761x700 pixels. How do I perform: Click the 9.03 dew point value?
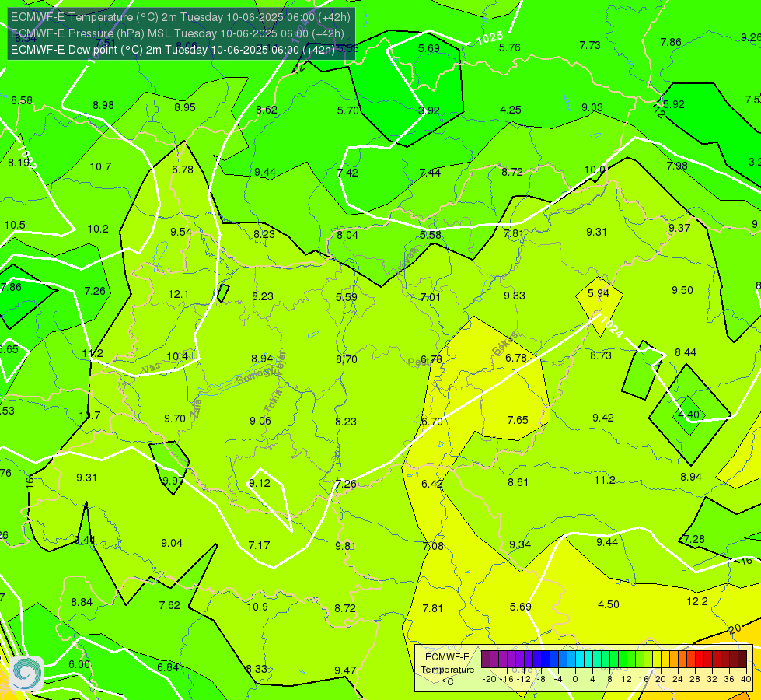pyautogui.click(x=592, y=107)
